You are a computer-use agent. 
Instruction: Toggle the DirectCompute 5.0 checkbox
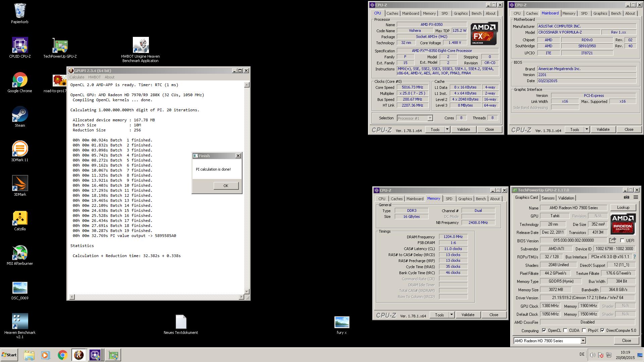(x=602, y=330)
